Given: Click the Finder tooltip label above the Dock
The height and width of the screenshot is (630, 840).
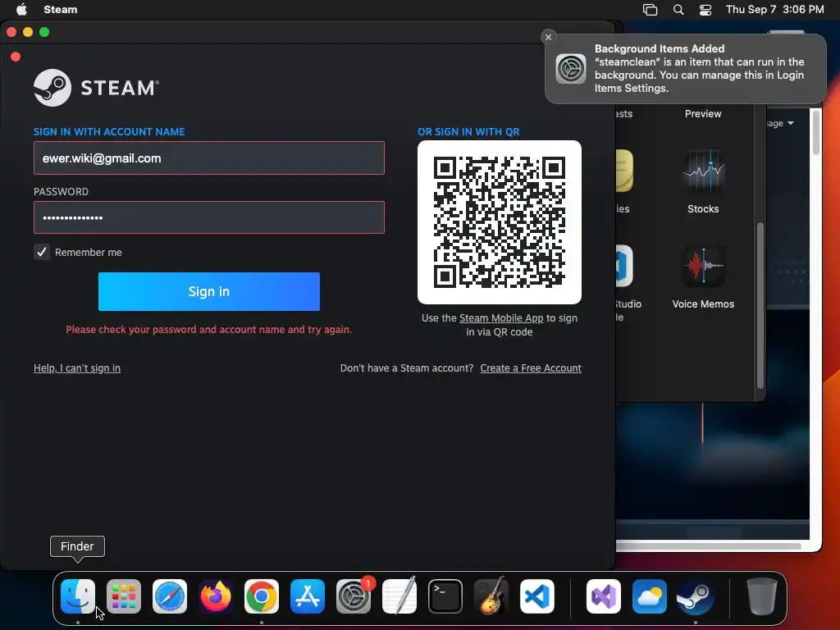Looking at the screenshot, I should pyautogui.click(x=77, y=546).
